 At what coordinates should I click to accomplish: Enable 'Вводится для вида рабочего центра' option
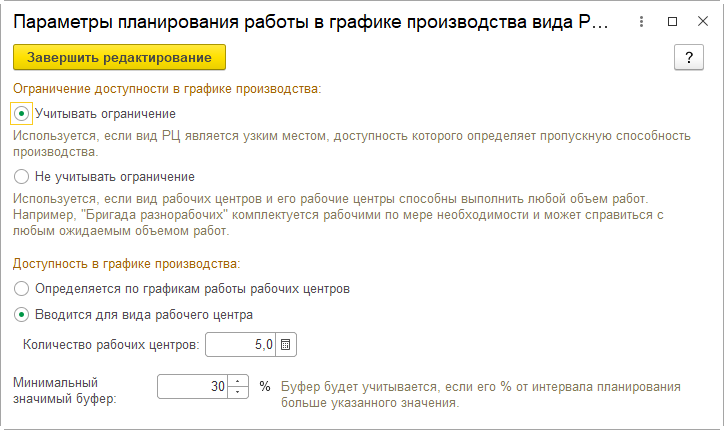click(23, 314)
